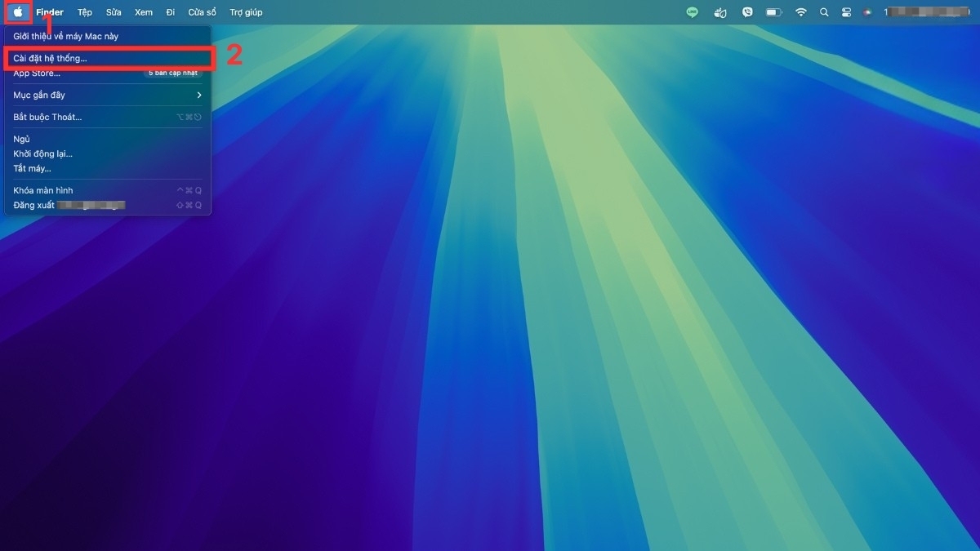Click the Apple logo menu icon
The image size is (980, 551).
point(18,12)
